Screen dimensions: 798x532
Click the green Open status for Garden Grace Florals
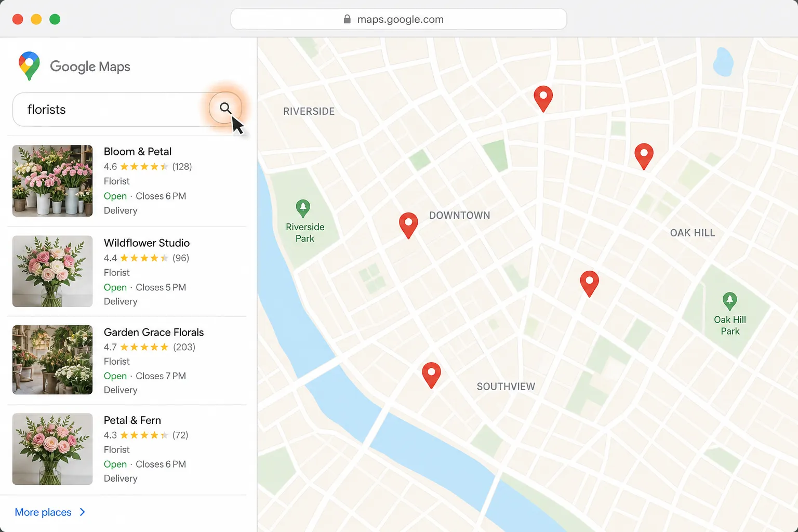point(115,376)
